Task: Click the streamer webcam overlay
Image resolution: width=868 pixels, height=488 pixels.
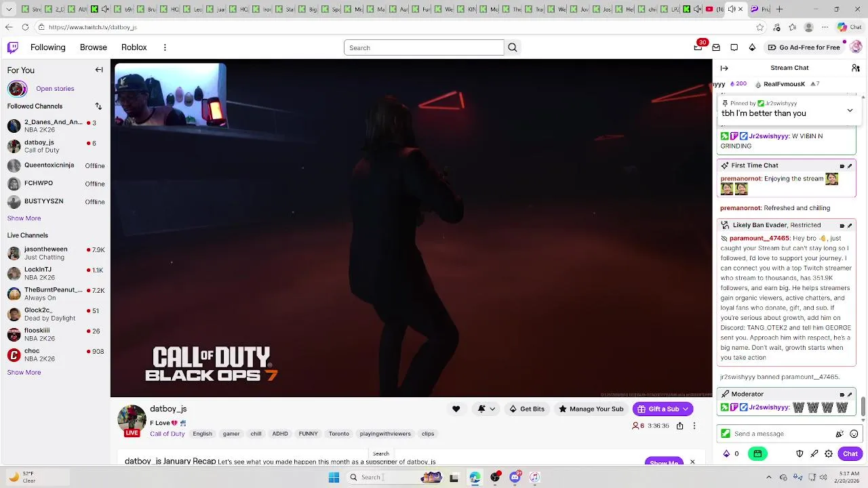Action: tap(170, 96)
